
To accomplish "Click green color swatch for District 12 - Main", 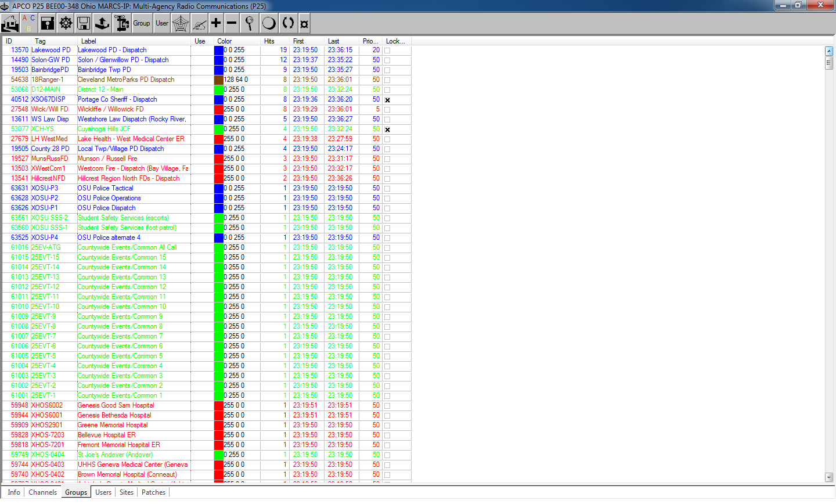I will tap(219, 89).
